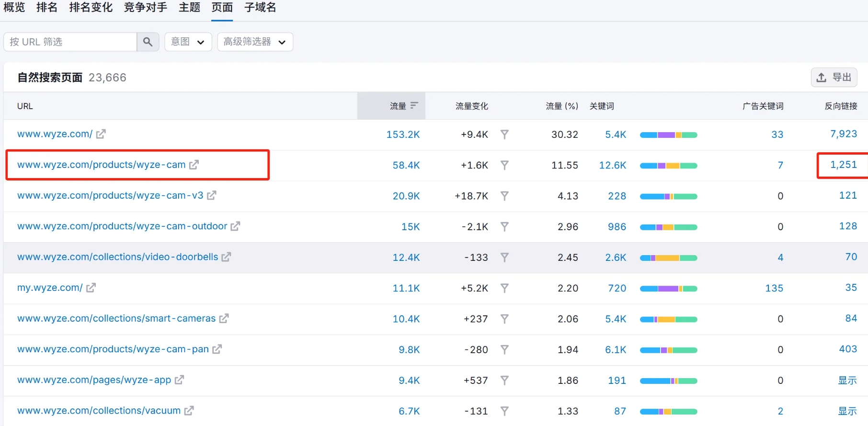Open external link icon for video-doorbells URL
The height and width of the screenshot is (426, 868).
226,257
